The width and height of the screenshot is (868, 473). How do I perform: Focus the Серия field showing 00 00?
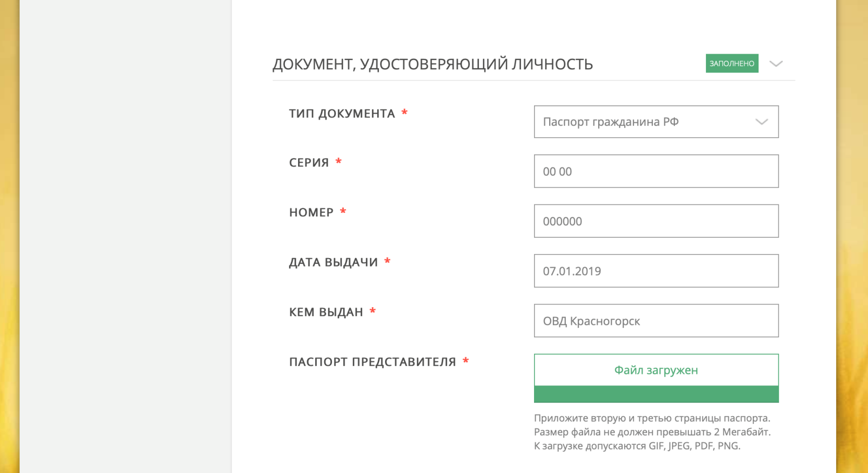[656, 171]
